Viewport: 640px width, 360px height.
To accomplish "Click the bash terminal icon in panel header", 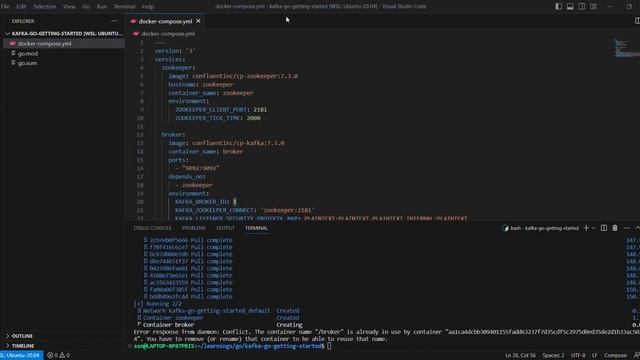I will point(505,228).
